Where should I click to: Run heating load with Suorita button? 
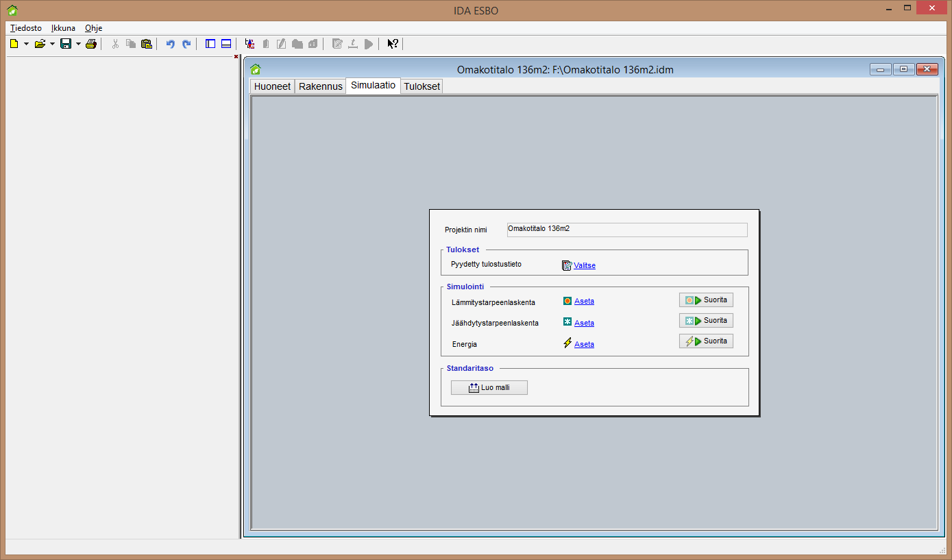point(706,300)
